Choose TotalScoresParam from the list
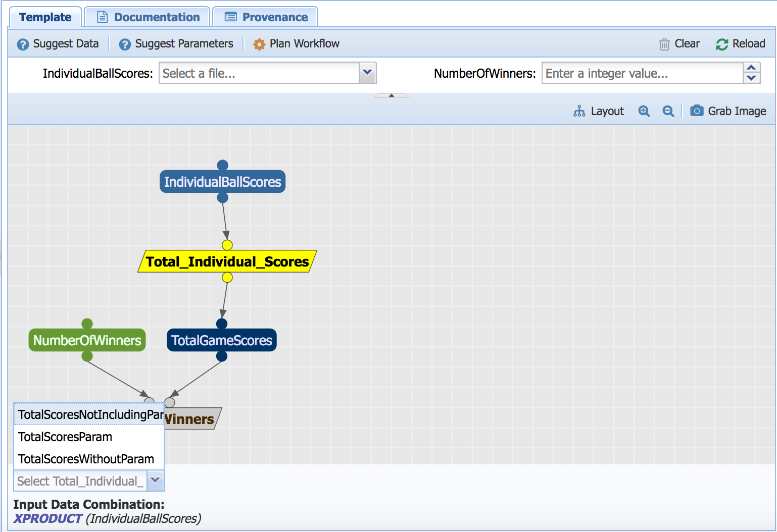 (x=65, y=437)
